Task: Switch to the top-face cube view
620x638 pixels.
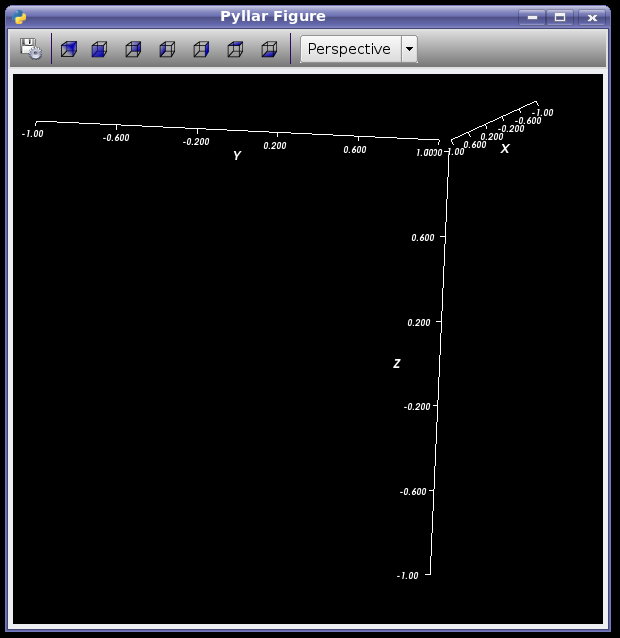Action: (235, 49)
